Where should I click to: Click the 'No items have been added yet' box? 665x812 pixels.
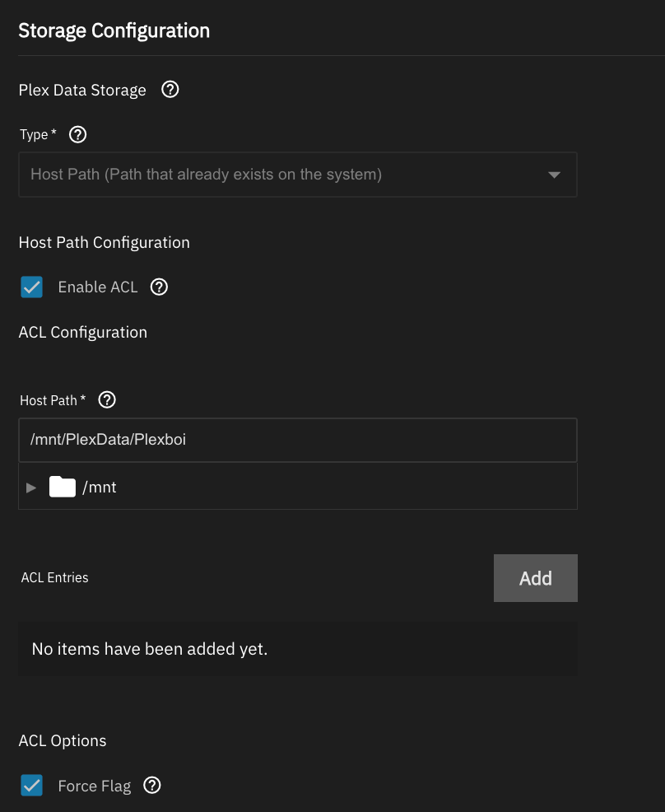(298, 649)
